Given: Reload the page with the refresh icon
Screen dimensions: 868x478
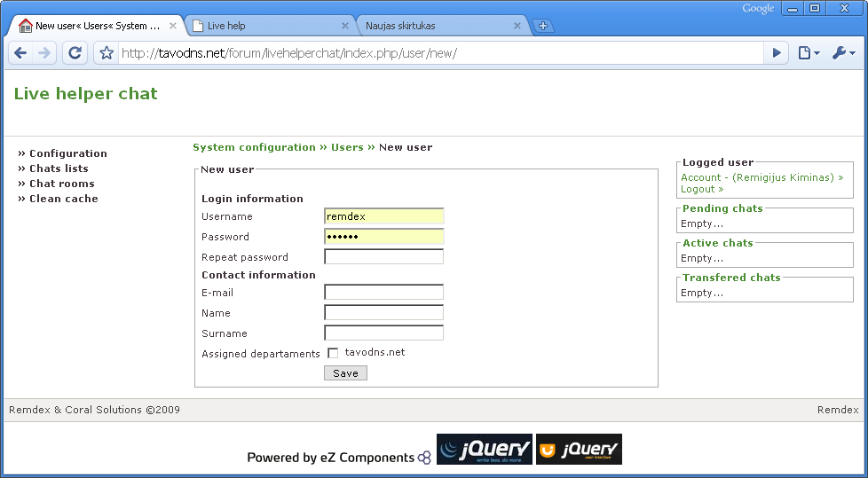Looking at the screenshot, I should [x=75, y=53].
